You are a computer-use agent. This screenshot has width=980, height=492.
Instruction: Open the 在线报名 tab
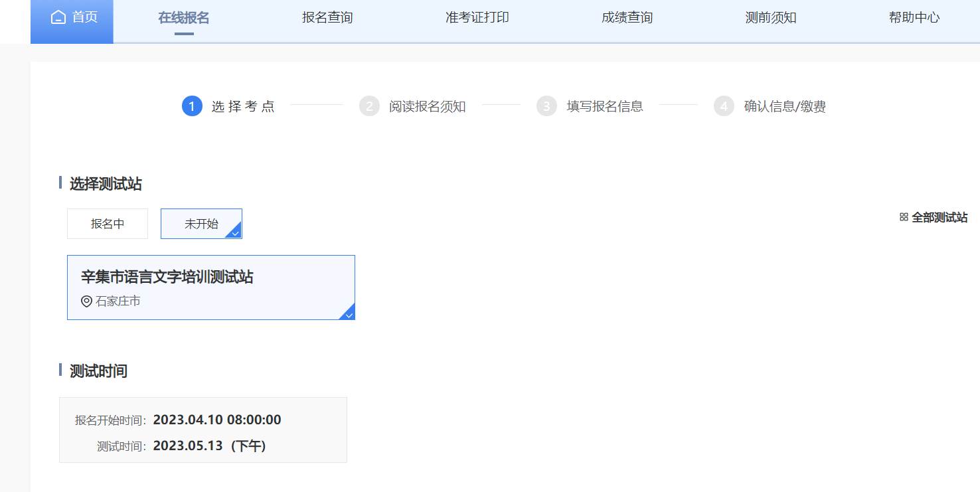(x=184, y=18)
